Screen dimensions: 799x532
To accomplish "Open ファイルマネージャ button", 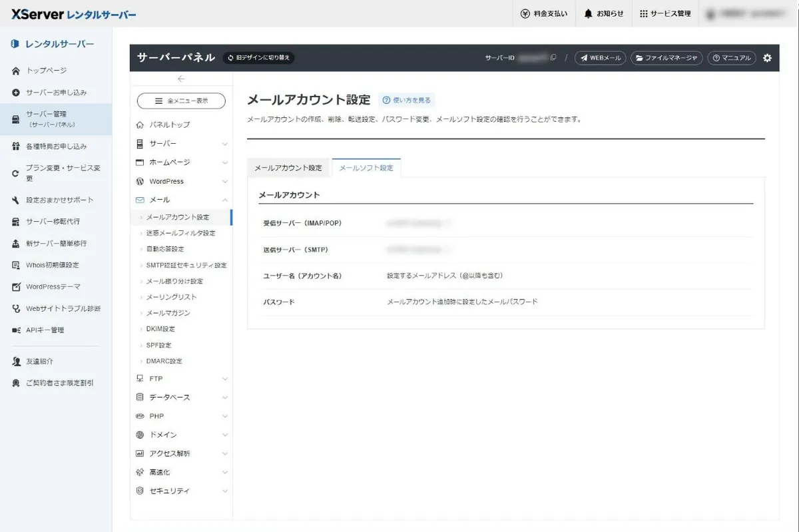I will point(666,58).
